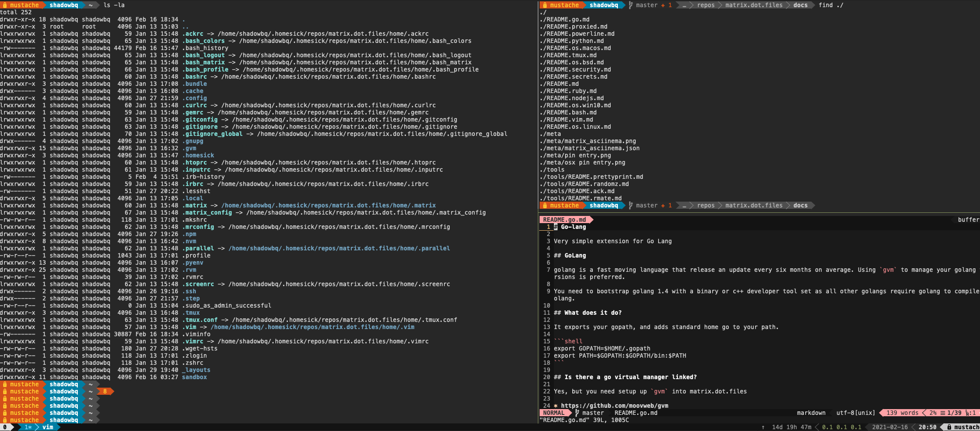
Task: Click './README.tmux.md' in find output
Action: click(x=568, y=55)
